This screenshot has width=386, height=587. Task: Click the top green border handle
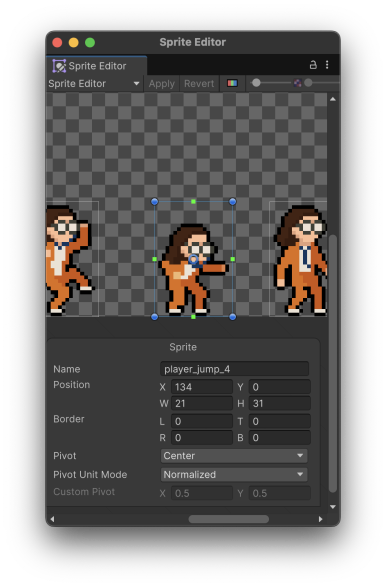[193, 202]
